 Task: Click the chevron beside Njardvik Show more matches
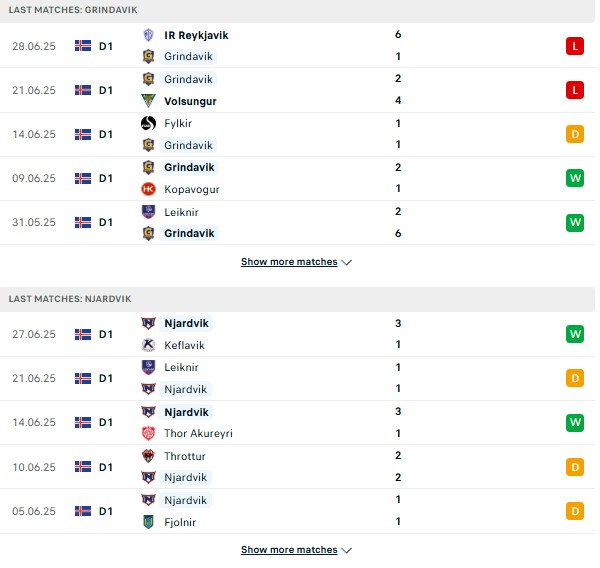[347, 550]
